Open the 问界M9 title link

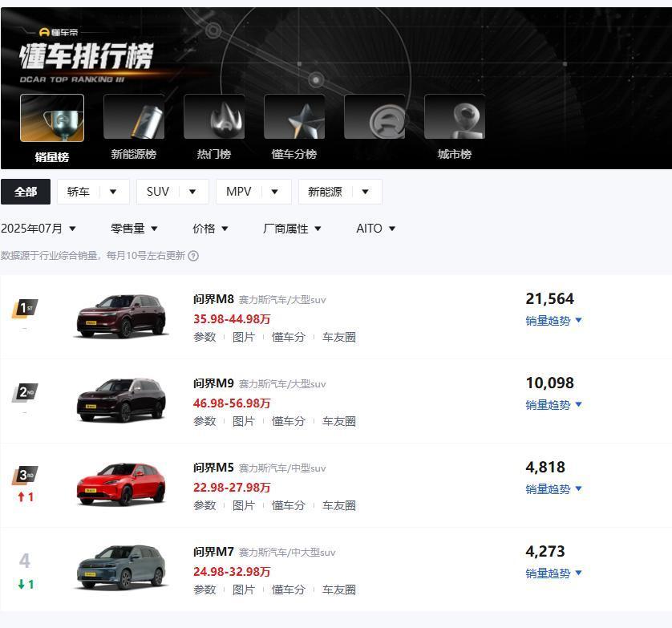pyautogui.click(x=213, y=383)
